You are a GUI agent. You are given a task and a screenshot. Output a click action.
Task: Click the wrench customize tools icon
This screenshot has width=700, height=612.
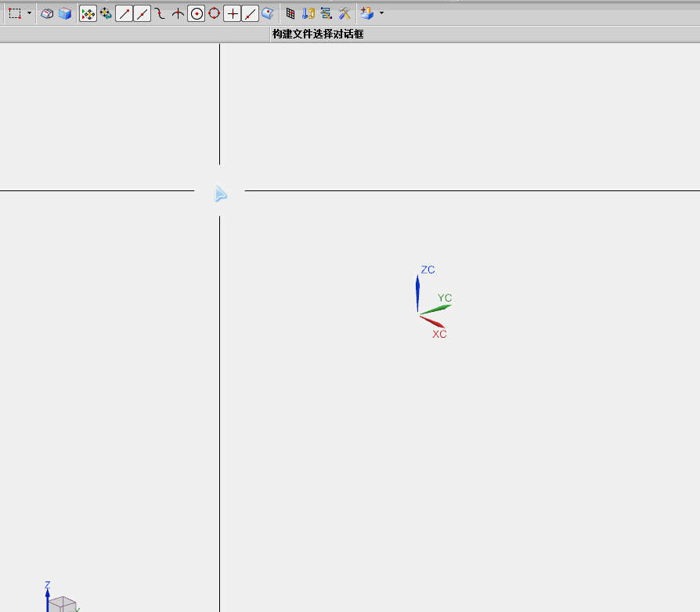344,13
